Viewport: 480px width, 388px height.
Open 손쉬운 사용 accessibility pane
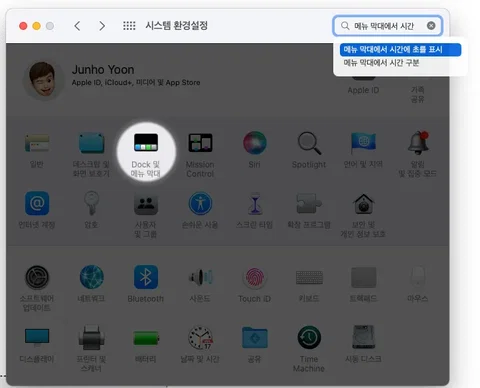point(200,210)
